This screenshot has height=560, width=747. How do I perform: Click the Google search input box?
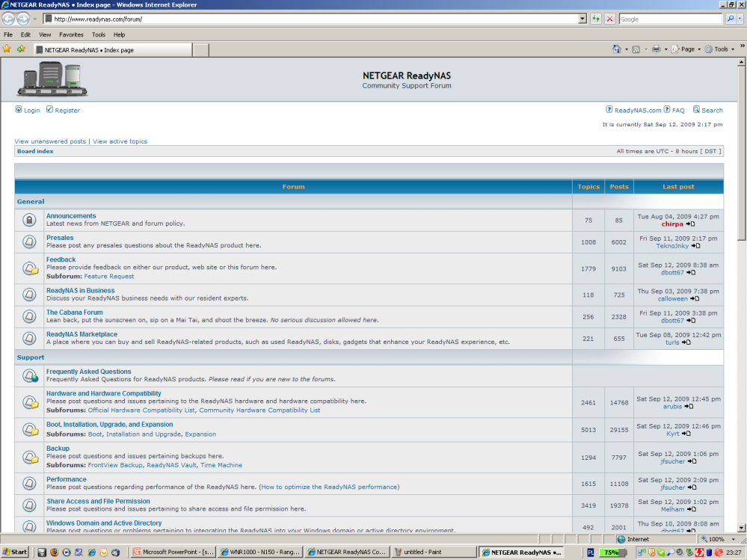pos(671,19)
